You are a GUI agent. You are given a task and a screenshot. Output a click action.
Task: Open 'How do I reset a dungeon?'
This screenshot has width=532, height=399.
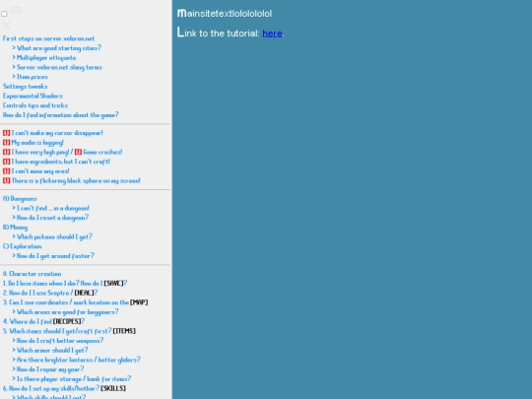(50, 218)
